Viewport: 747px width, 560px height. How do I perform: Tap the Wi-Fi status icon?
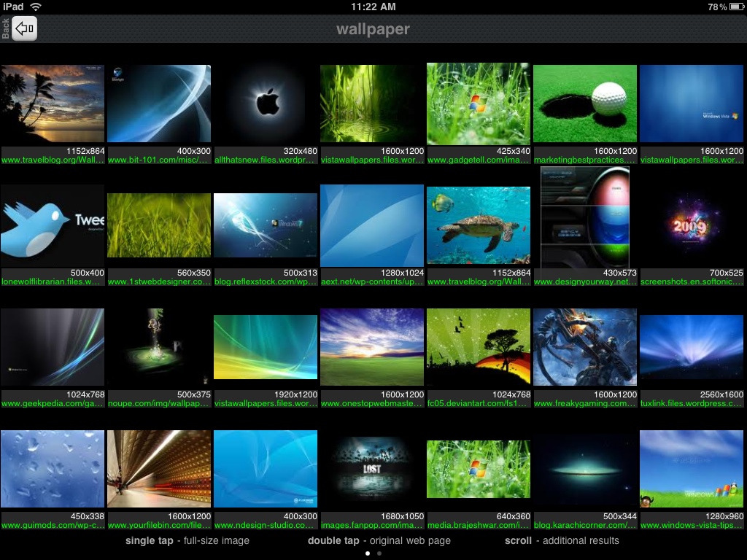34,7
